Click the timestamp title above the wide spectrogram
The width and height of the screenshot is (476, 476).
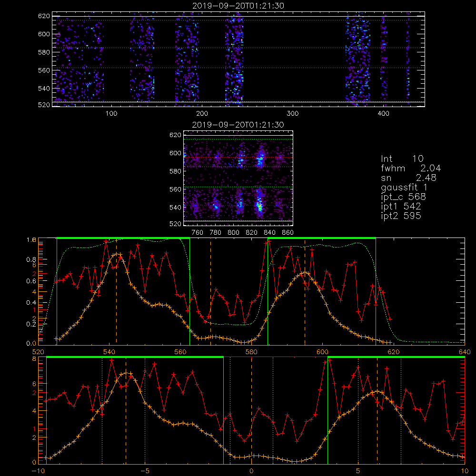coord(238,6)
